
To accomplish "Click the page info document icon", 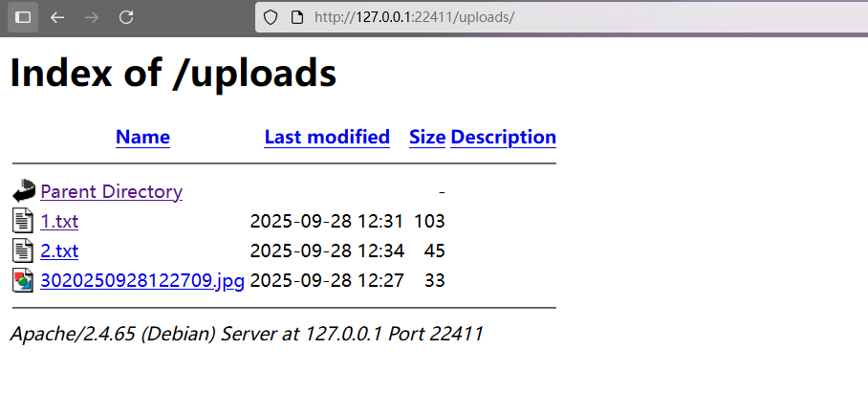I will coord(297,18).
